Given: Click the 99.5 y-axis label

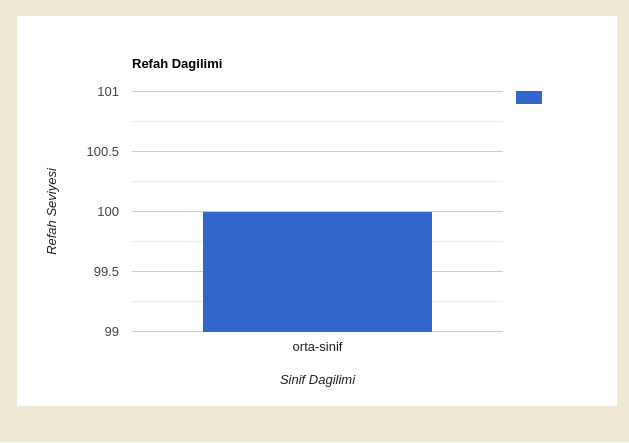Looking at the screenshot, I should click(x=106, y=272).
